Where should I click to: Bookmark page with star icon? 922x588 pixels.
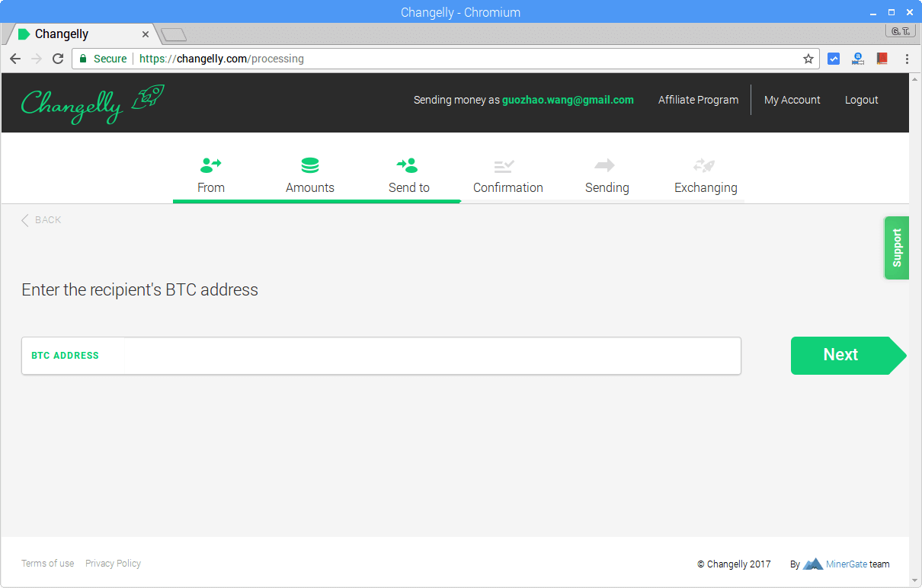point(808,59)
